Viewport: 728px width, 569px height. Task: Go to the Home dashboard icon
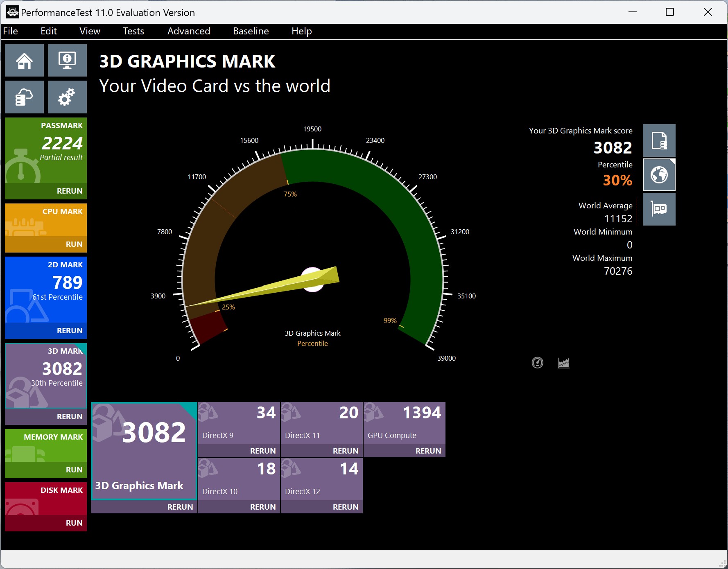tap(24, 60)
